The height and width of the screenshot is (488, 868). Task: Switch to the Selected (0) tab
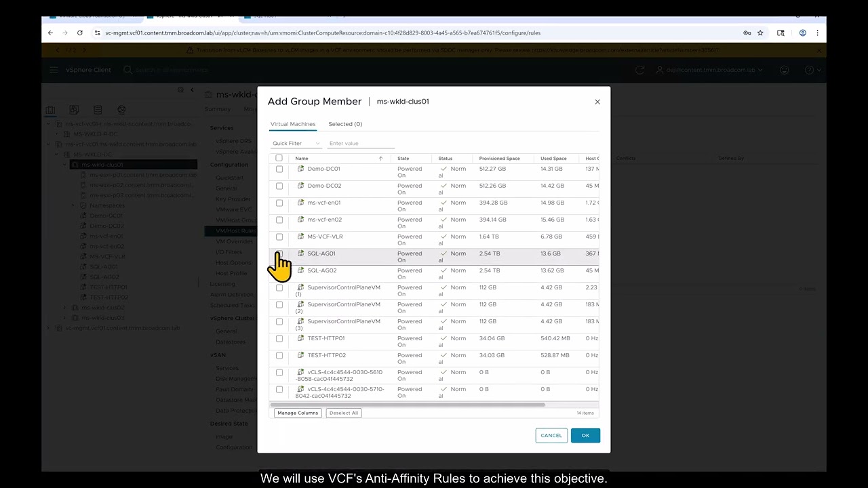[x=345, y=124]
